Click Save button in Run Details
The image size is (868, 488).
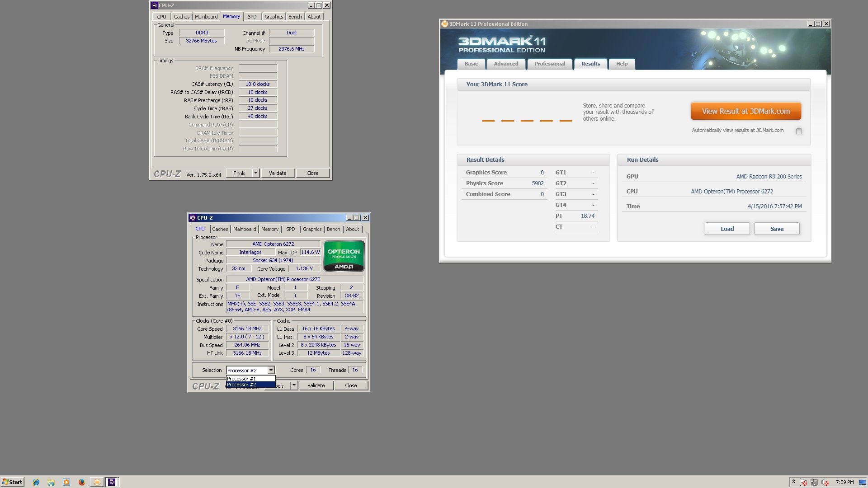tap(777, 229)
